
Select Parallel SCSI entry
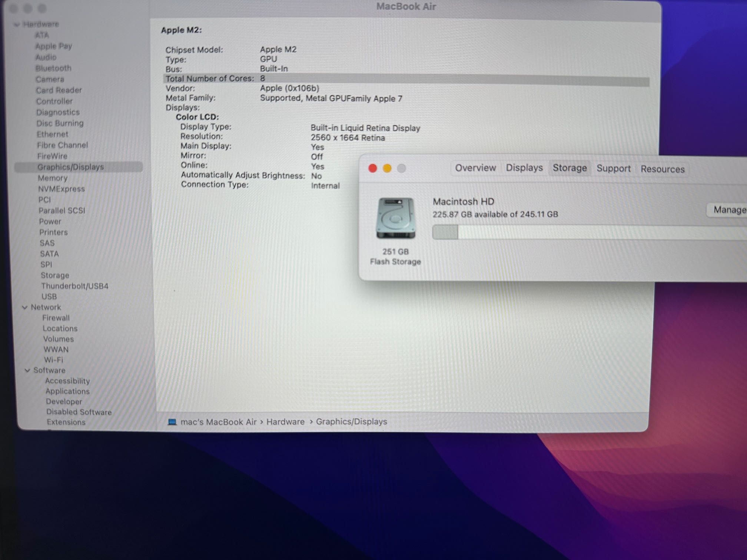tap(62, 211)
